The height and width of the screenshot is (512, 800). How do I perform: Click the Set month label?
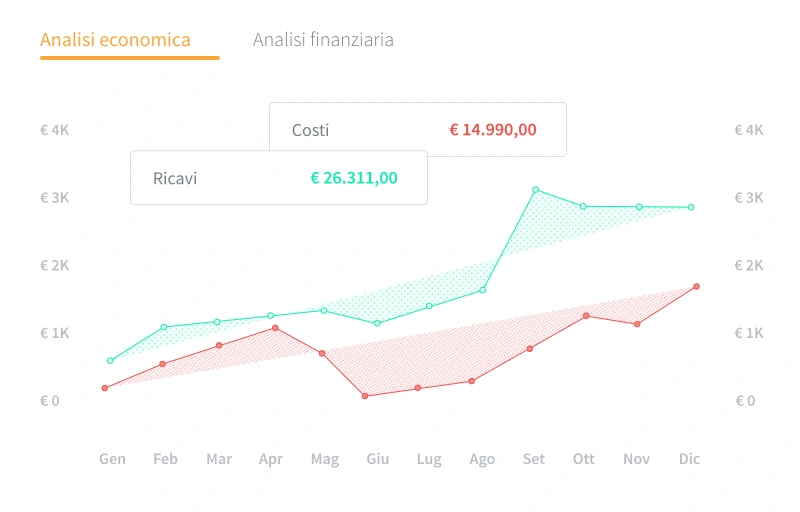[x=533, y=459]
